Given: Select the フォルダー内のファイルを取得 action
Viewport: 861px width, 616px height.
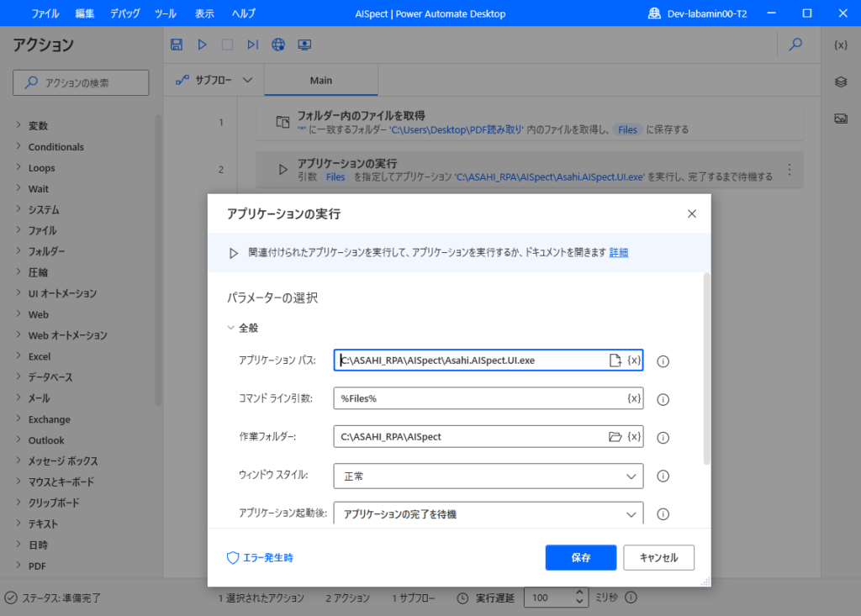Looking at the screenshot, I should pos(530,122).
